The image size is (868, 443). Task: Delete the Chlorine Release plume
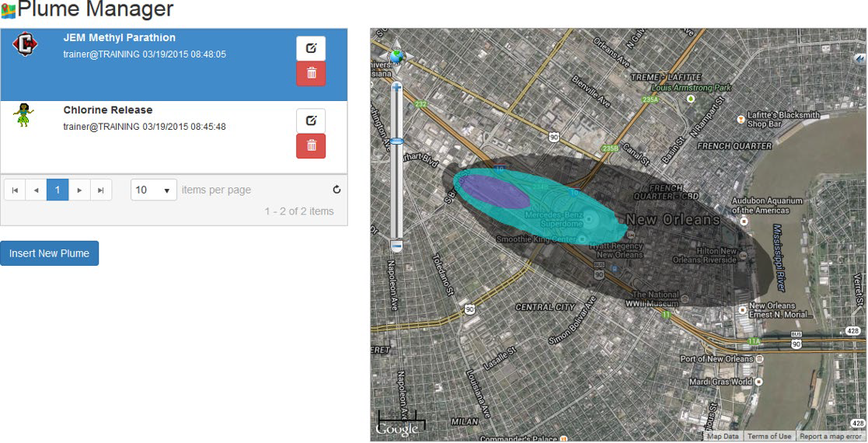[311, 145]
